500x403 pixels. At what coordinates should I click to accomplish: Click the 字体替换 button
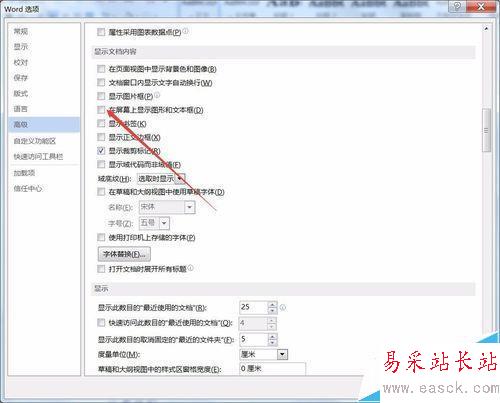click(x=124, y=254)
